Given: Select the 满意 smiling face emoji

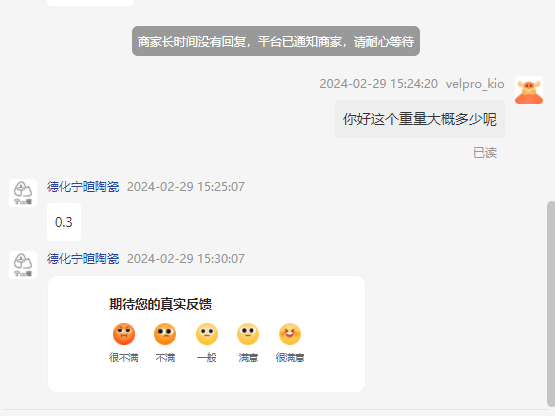Looking at the screenshot, I should pyautogui.click(x=248, y=334).
